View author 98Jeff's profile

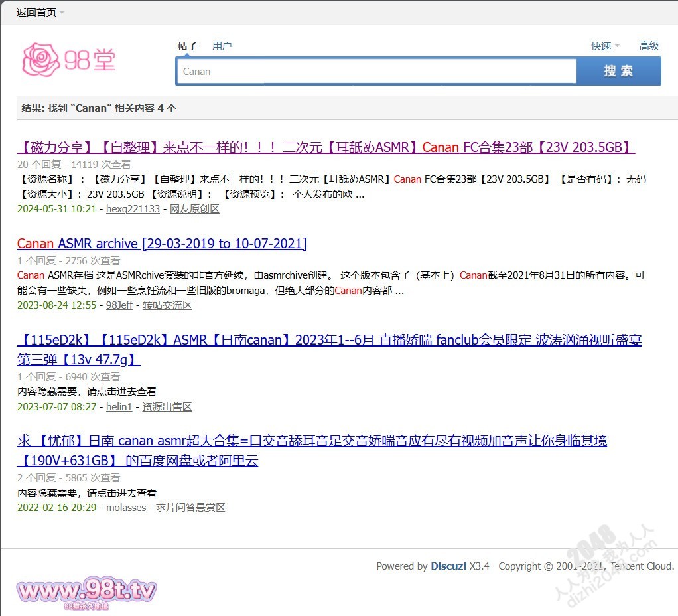click(119, 305)
